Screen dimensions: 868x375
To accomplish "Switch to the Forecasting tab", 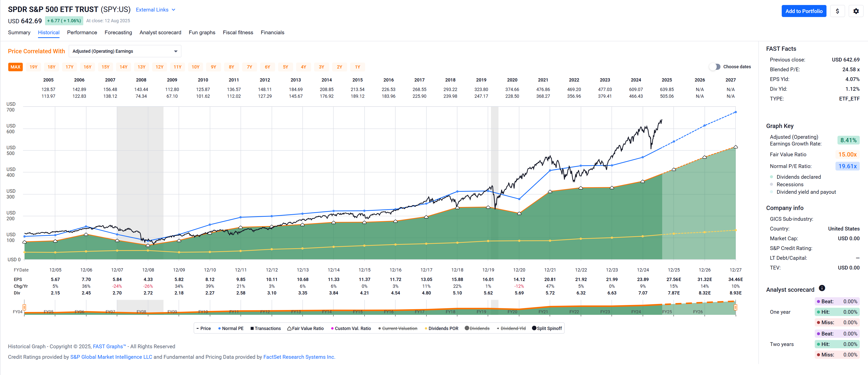I will click(118, 32).
